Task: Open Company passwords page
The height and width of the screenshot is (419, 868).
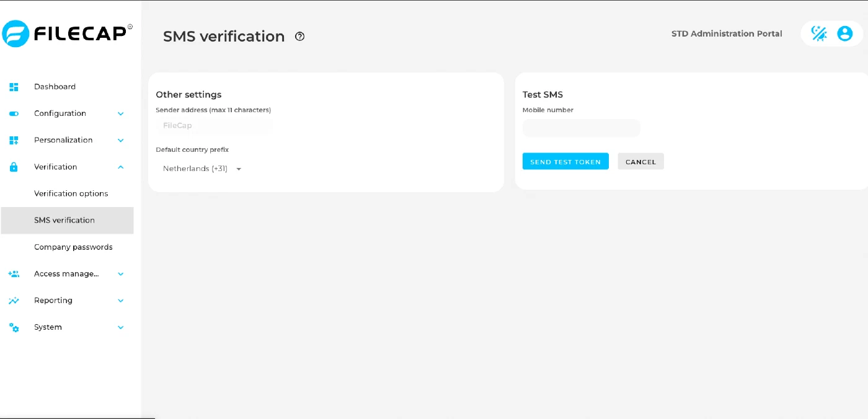Action: pos(67,247)
